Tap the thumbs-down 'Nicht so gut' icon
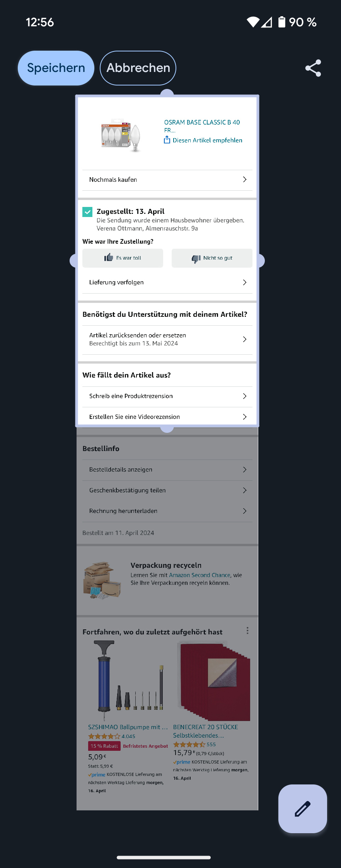This screenshot has width=341, height=868. coord(196,258)
